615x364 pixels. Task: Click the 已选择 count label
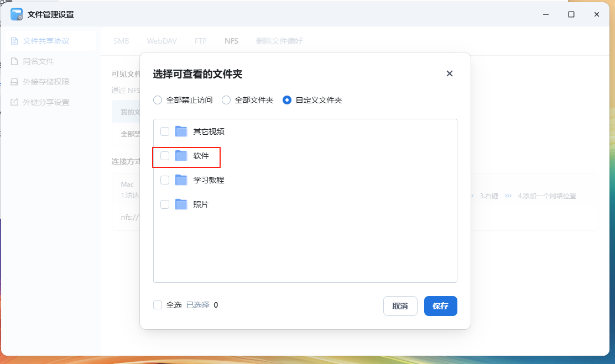coord(197,305)
